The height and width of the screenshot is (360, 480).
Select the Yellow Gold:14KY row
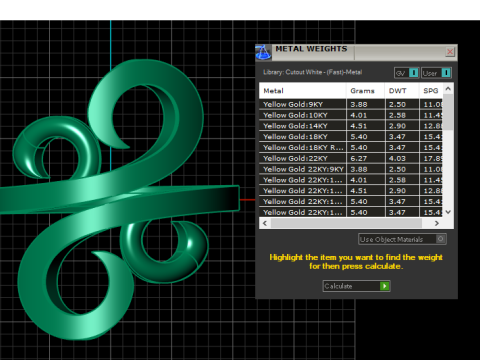(351, 126)
